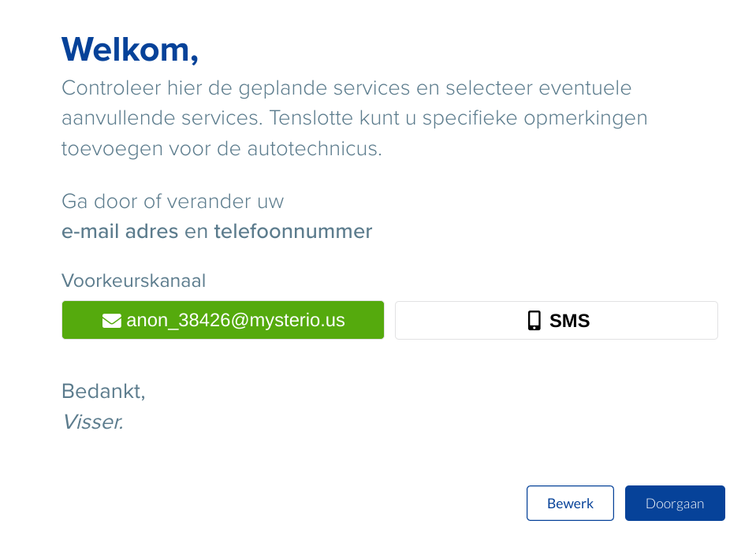Switch preferred channel to SMS

coord(556,320)
